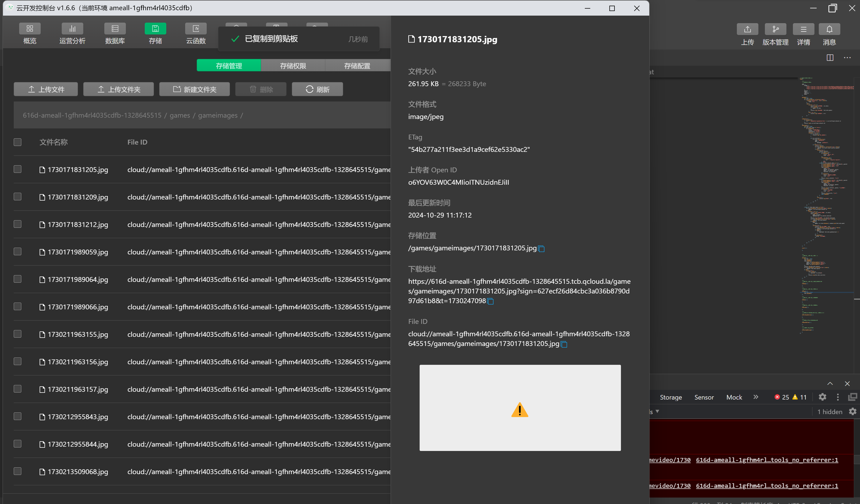Copy the File ID icon

(x=564, y=344)
